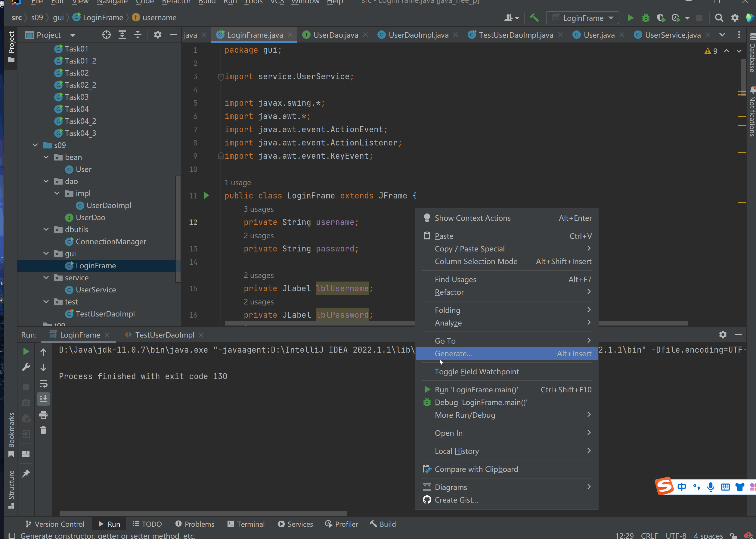Select 'Generate...' from context menu
Image resolution: width=756 pixels, height=539 pixels.
tap(454, 353)
